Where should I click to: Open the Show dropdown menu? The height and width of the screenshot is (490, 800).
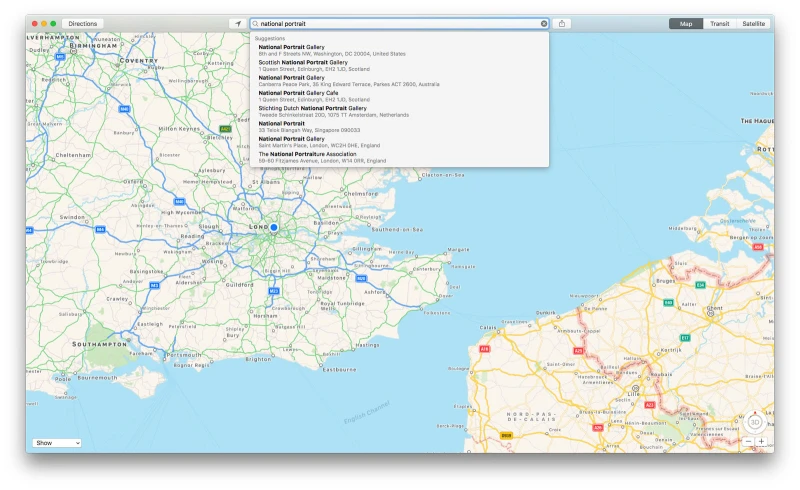click(56, 442)
